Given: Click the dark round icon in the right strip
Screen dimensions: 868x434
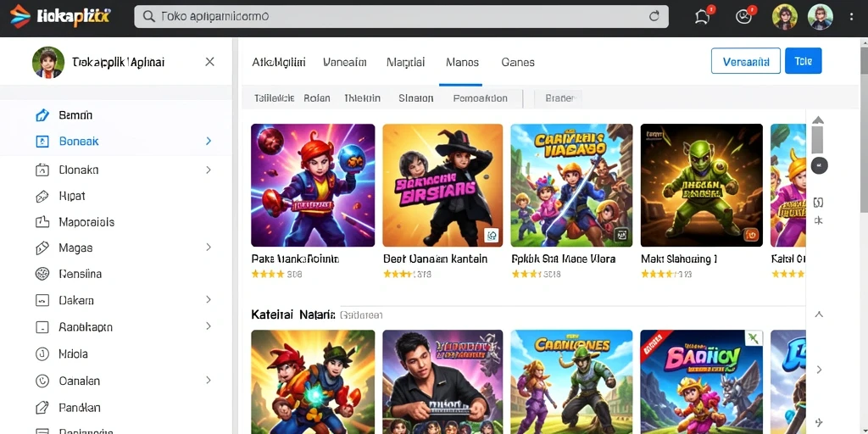Looking at the screenshot, I should click(x=820, y=165).
